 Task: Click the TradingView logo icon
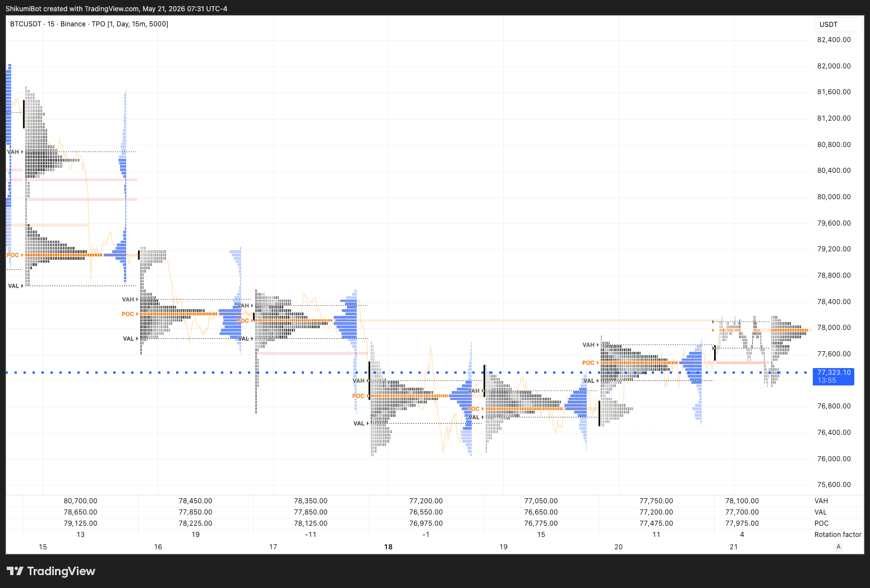[15, 571]
